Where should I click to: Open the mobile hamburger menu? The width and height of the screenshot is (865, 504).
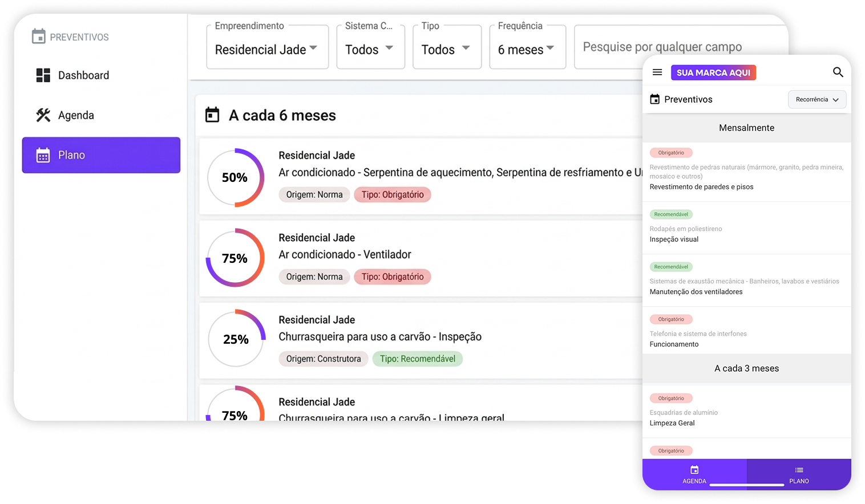[x=657, y=72]
